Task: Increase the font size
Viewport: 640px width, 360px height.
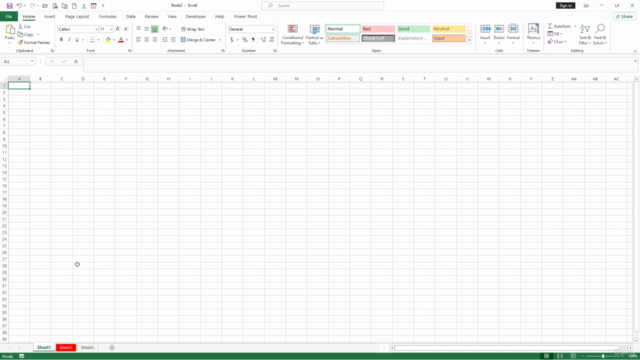Action: coord(118,29)
